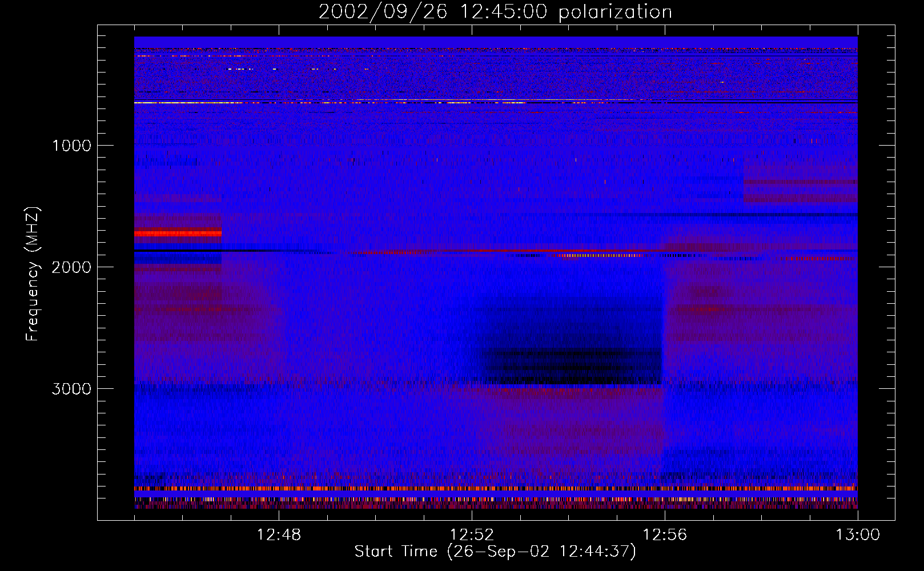This screenshot has height=571, width=924.
Task: Click the "Start Time (26-Sep-02 12:44:37)" caption
Action: [x=495, y=552]
